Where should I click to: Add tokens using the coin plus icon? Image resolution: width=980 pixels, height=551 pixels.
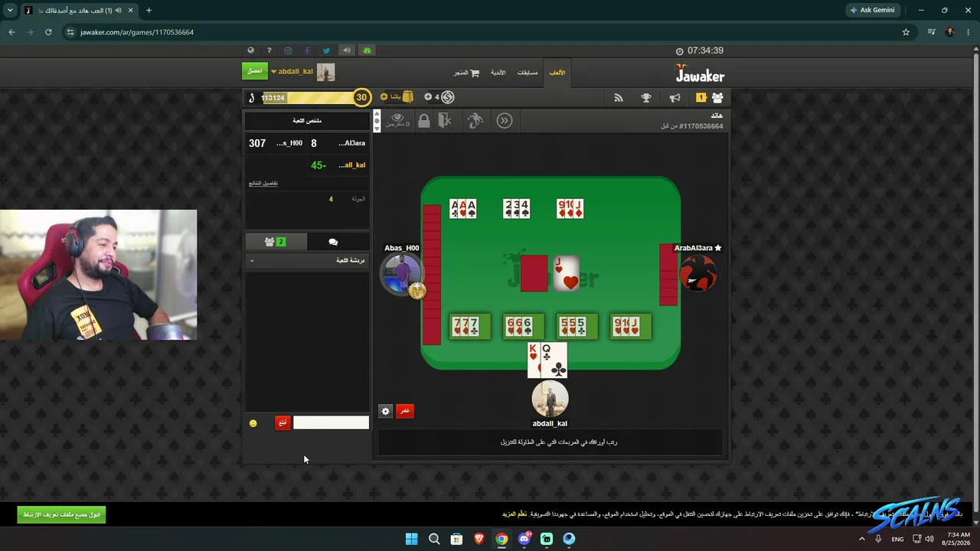pos(428,97)
